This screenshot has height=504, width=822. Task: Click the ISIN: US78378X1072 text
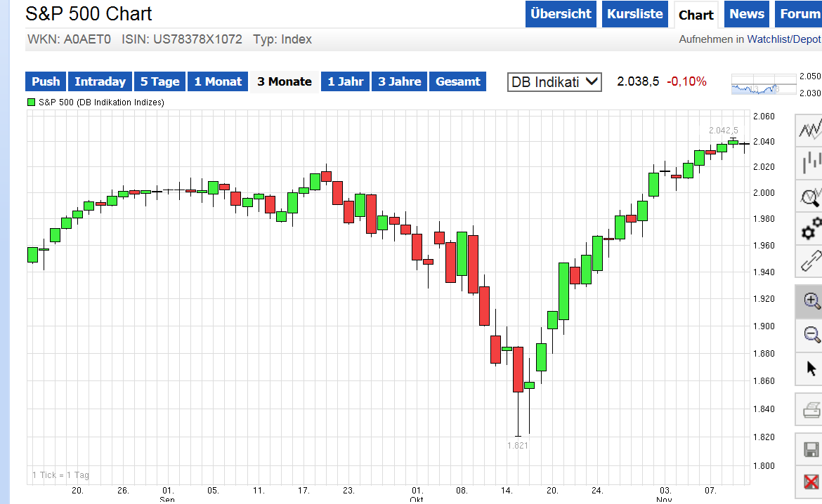click(x=182, y=39)
